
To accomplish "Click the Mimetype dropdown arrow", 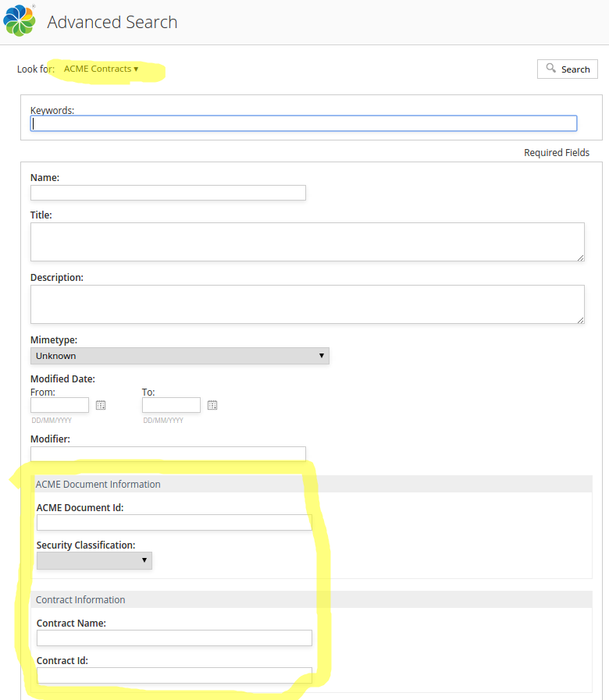I will [322, 356].
